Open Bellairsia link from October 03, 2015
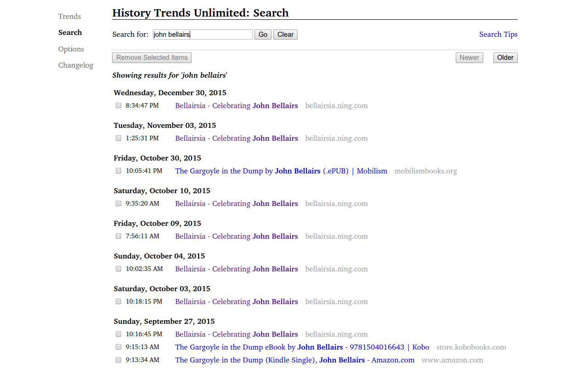Image resolution: width=588 pixels, height=368 pixels. tap(237, 302)
